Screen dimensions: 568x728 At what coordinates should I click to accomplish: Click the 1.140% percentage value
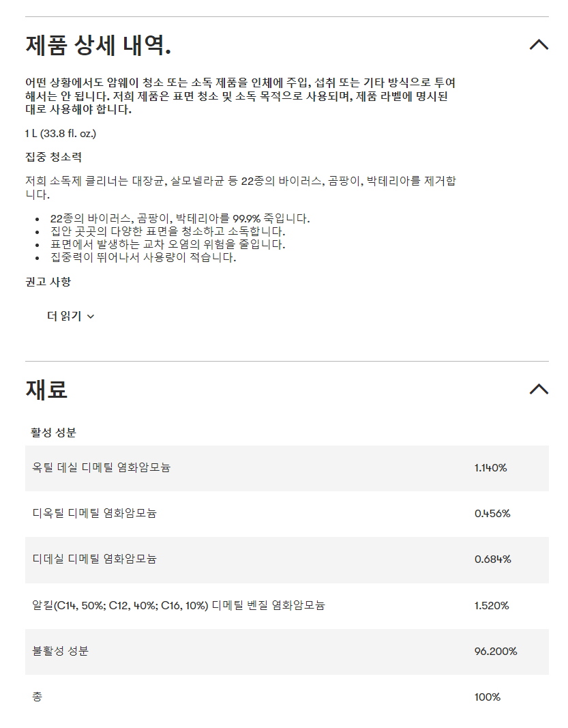(x=490, y=468)
